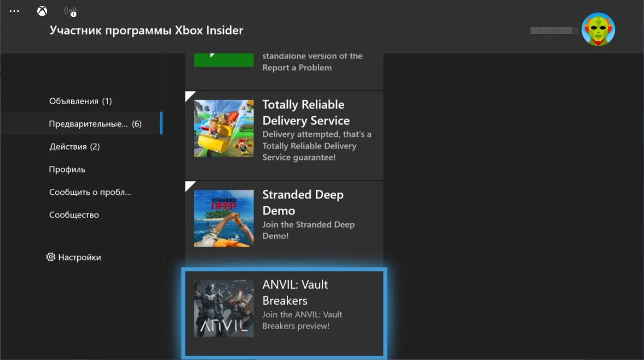Select the ANVIL: Vault Breakers title
The image size is (644, 360).
point(295,292)
